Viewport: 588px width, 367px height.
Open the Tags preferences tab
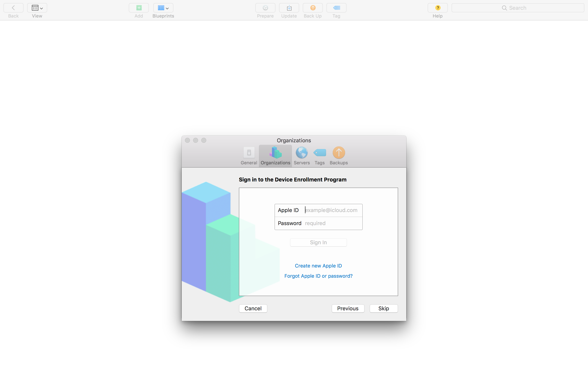click(x=320, y=156)
